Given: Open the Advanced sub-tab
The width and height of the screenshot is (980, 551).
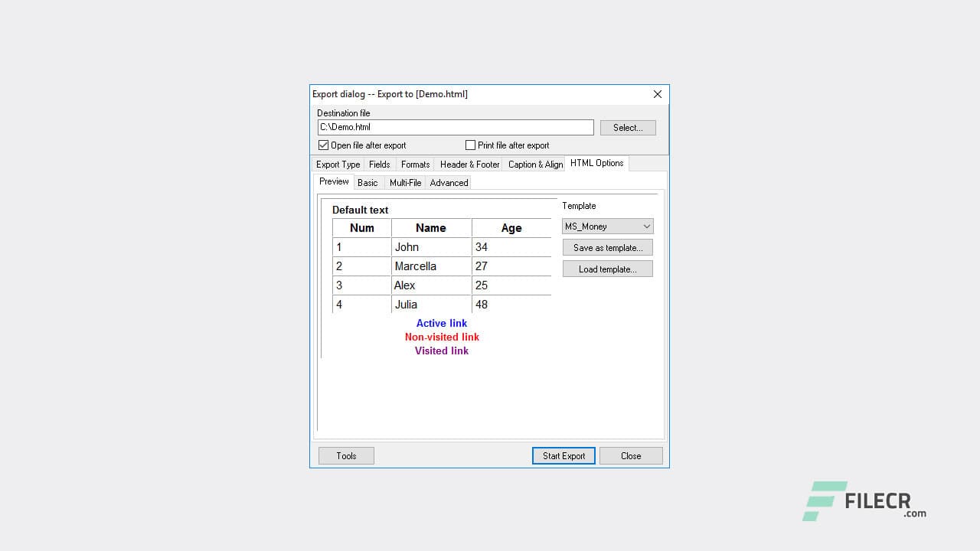Looking at the screenshot, I should pos(449,182).
